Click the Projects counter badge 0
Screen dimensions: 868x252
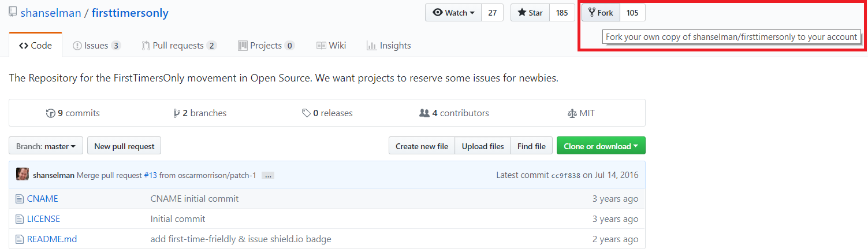(x=289, y=46)
